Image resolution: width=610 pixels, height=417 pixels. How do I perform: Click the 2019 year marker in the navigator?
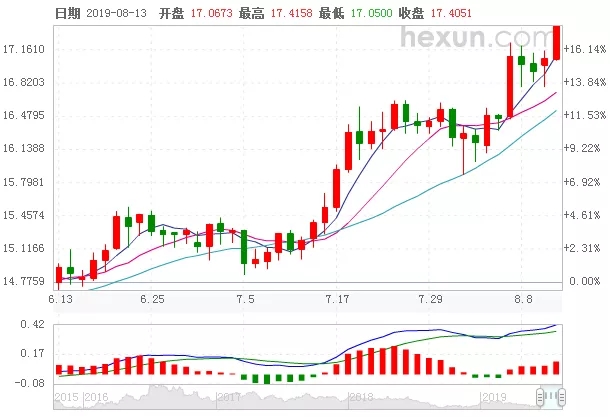click(x=494, y=398)
